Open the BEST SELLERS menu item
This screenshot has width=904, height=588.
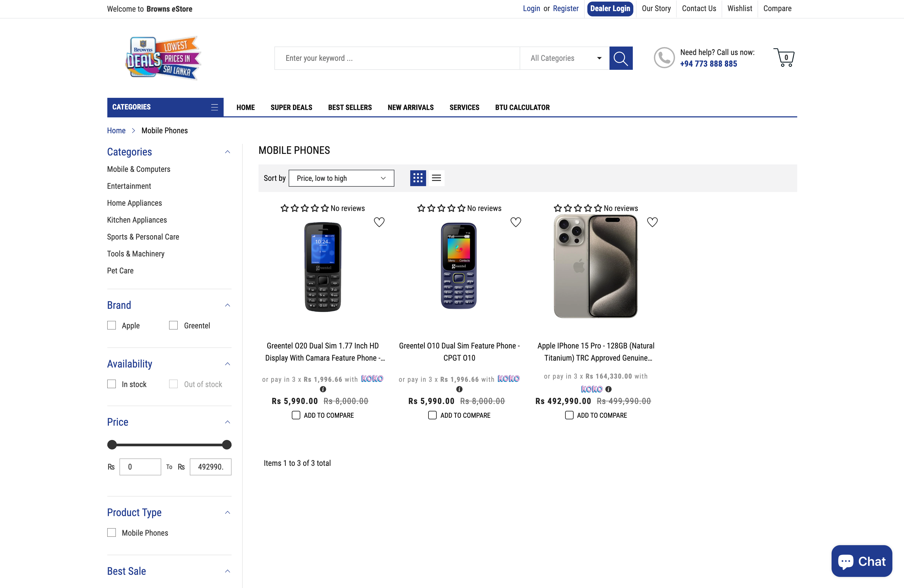pyautogui.click(x=349, y=108)
